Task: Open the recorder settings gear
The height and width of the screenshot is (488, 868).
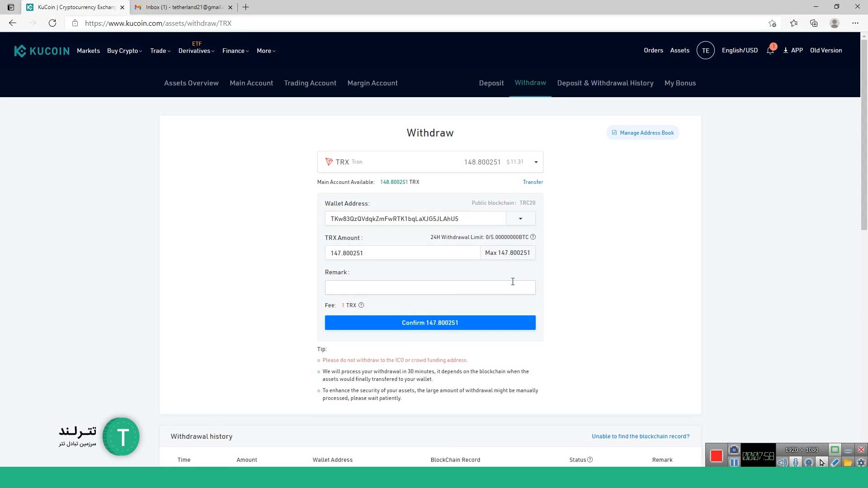Action: coord(861,462)
